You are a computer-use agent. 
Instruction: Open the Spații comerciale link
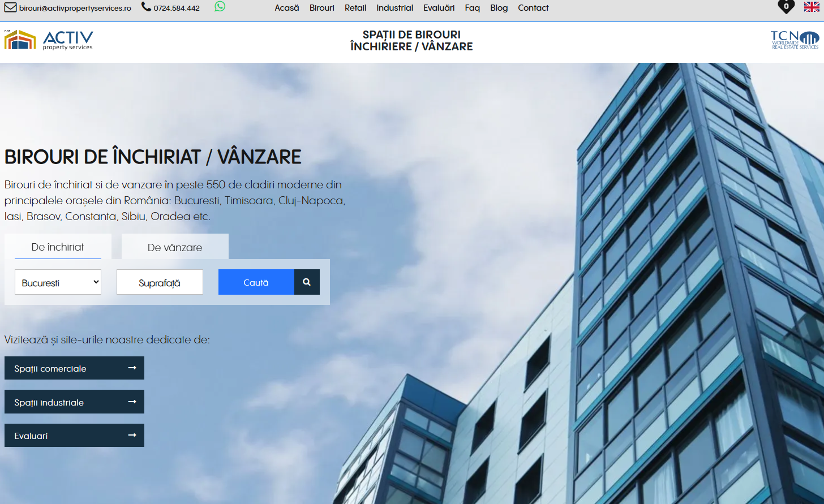pyautogui.click(x=74, y=368)
